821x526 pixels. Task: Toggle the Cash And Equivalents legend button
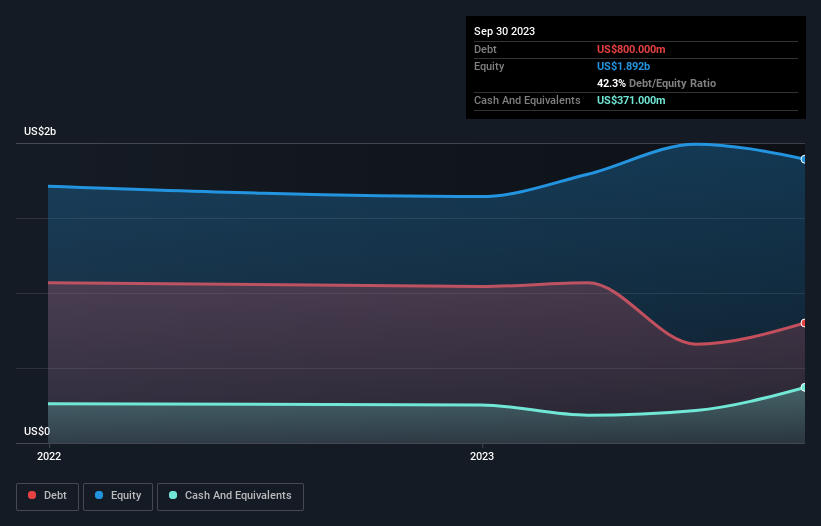pos(230,496)
